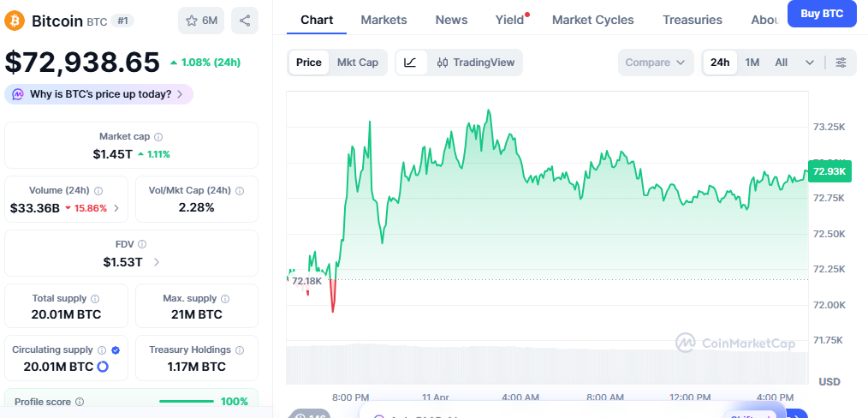Select the 1M time range

tap(752, 63)
